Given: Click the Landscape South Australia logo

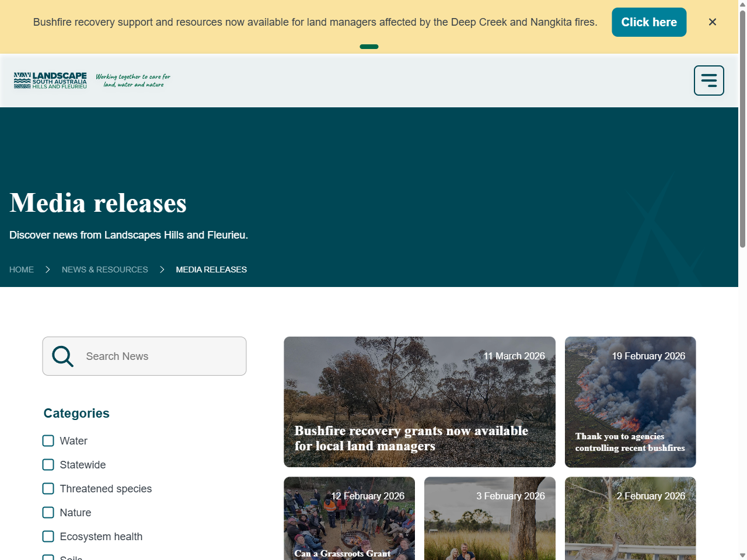Looking at the screenshot, I should click(x=50, y=80).
